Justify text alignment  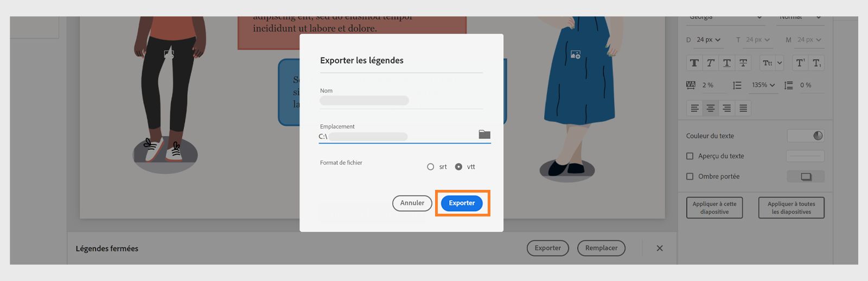pos(743,108)
